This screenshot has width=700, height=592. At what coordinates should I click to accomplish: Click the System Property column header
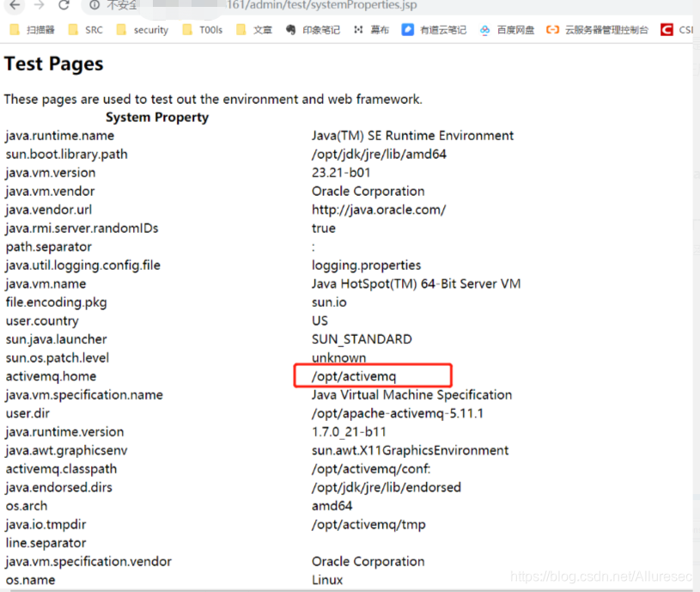157,118
